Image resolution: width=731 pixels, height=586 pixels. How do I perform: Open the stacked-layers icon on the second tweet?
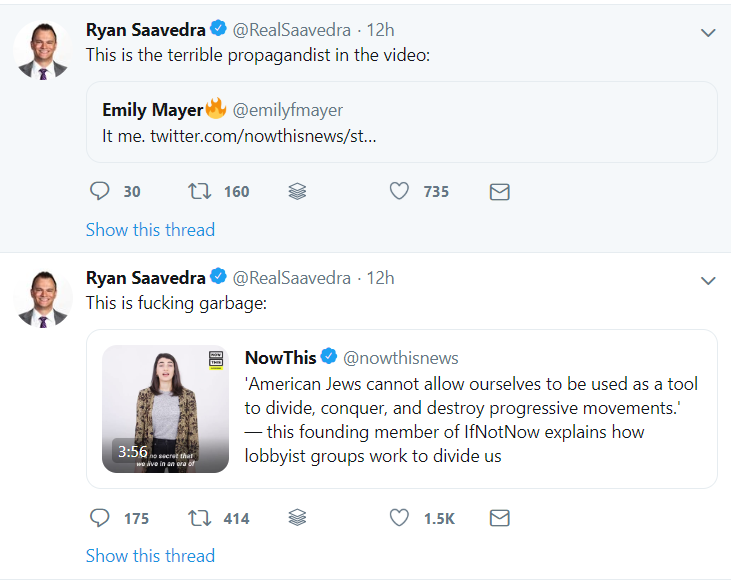(x=297, y=517)
